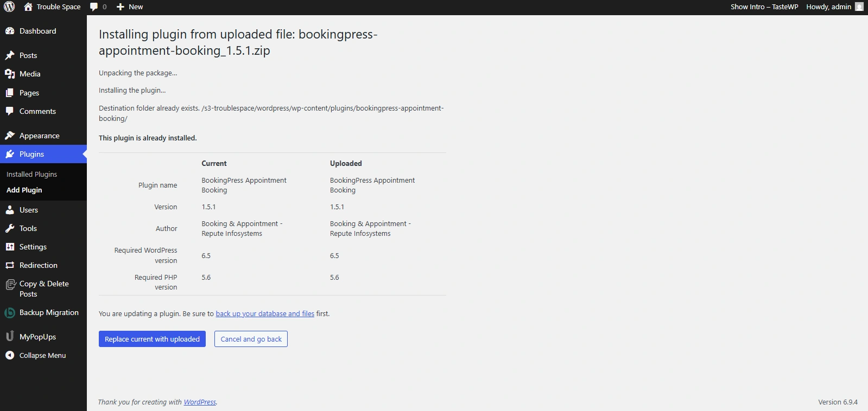Image resolution: width=868 pixels, height=411 pixels.
Task: Click the Current column header
Action: [214, 163]
